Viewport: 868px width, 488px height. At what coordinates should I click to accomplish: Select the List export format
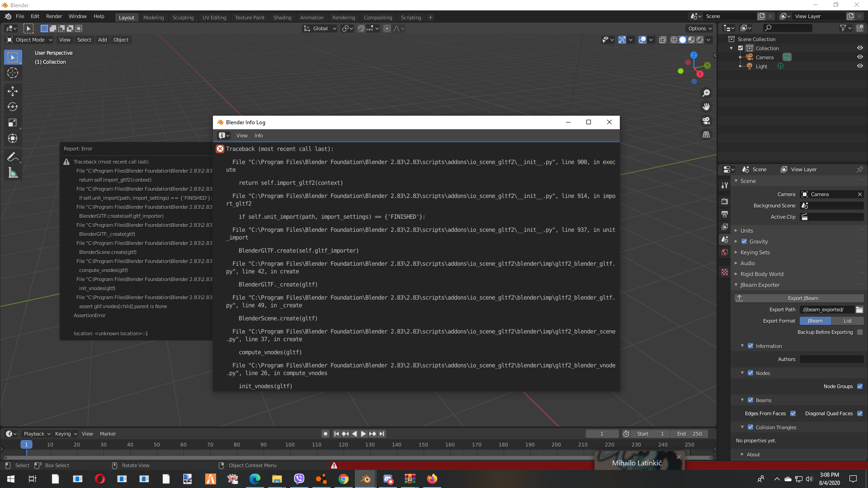[x=847, y=321]
